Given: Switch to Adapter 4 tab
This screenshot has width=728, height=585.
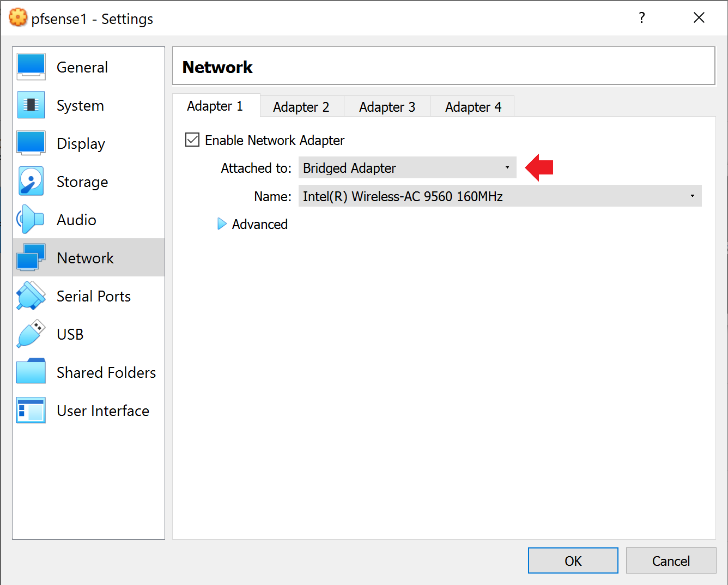Looking at the screenshot, I should [473, 107].
